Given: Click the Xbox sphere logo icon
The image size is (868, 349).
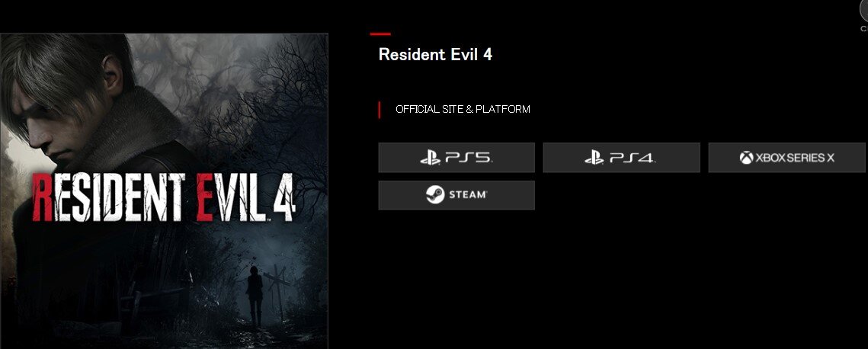Looking at the screenshot, I should click(x=747, y=158).
